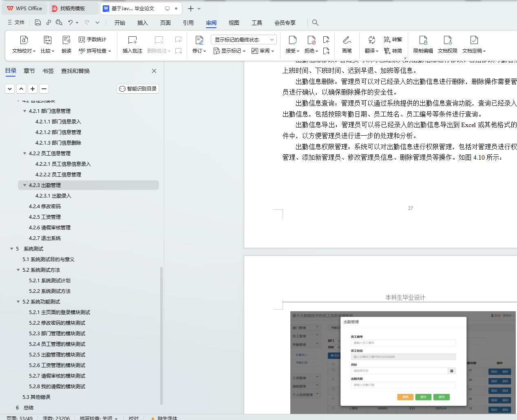Viewport: 517px width, 420px height.
Task: Jump to 5.3 其他错误 heading
Action: [x=36, y=397]
